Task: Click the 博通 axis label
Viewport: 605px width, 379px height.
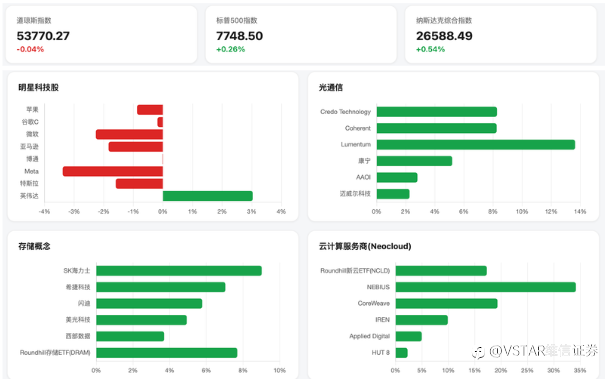Action: pos(32,159)
